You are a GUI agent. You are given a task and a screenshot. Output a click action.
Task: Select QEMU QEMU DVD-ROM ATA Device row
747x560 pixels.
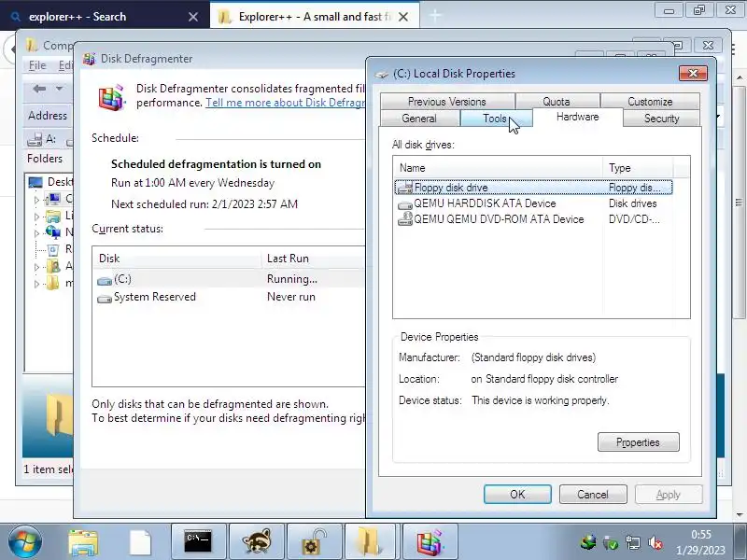(533, 219)
